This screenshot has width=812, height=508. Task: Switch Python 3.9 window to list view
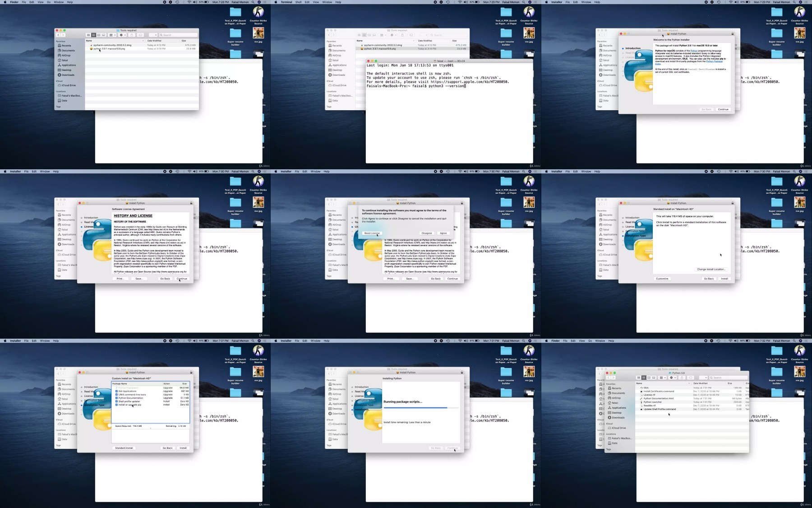(644, 378)
